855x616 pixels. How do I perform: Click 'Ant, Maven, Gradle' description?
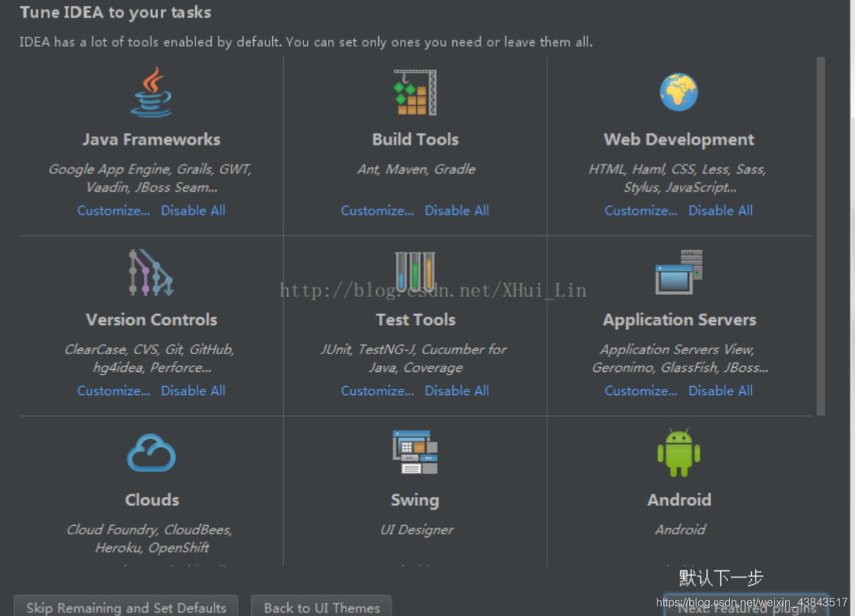coord(416,169)
